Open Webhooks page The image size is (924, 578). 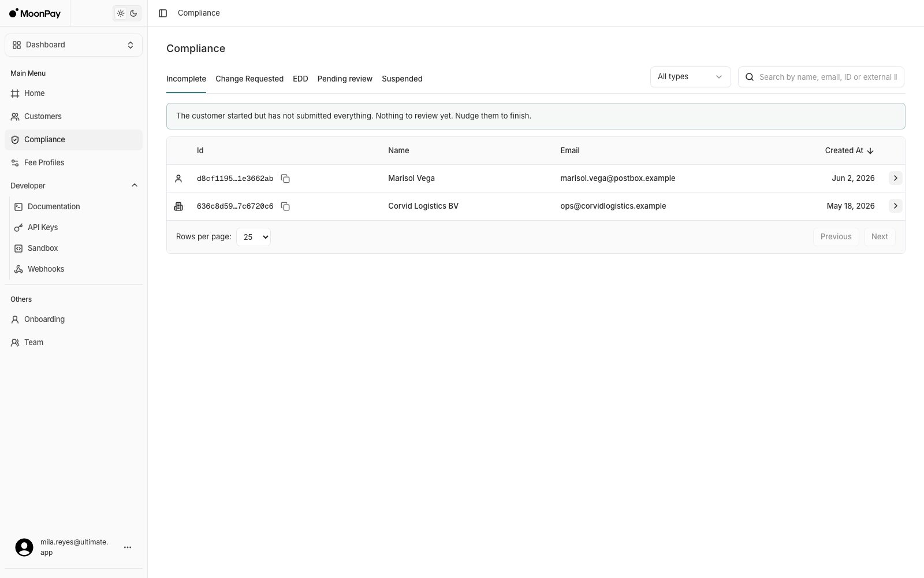click(77, 269)
